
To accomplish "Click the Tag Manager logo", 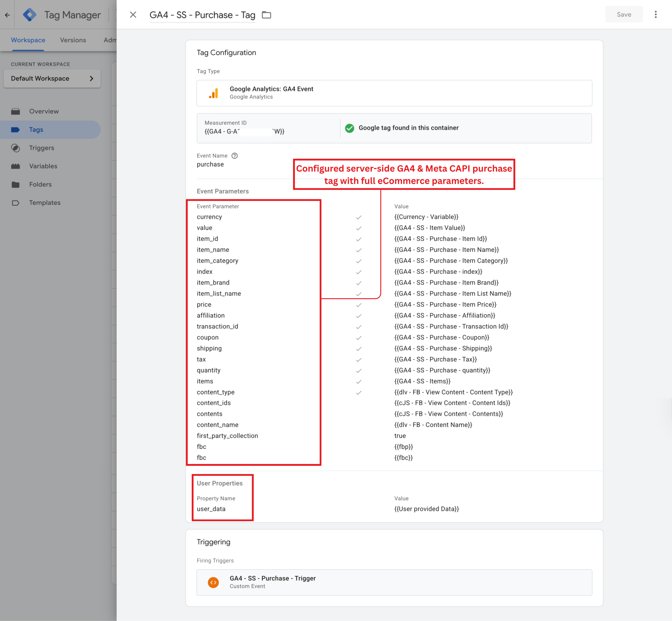I will point(30,15).
